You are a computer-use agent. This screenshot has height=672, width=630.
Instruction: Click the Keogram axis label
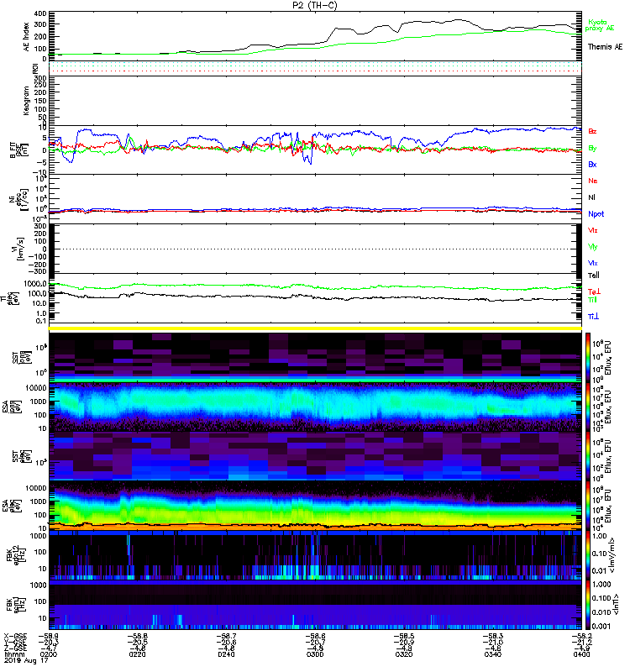point(27,101)
